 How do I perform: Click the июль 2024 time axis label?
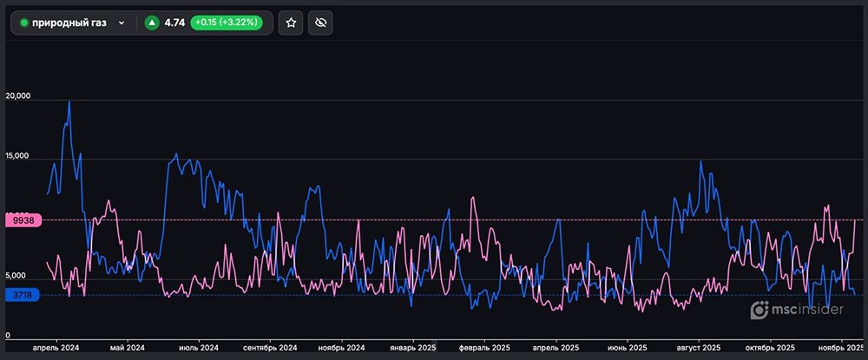[x=199, y=348]
